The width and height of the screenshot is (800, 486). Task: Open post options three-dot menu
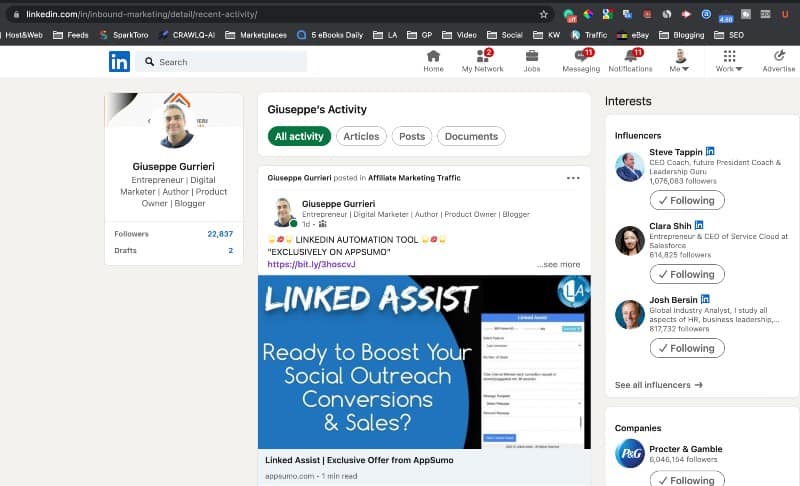(573, 178)
